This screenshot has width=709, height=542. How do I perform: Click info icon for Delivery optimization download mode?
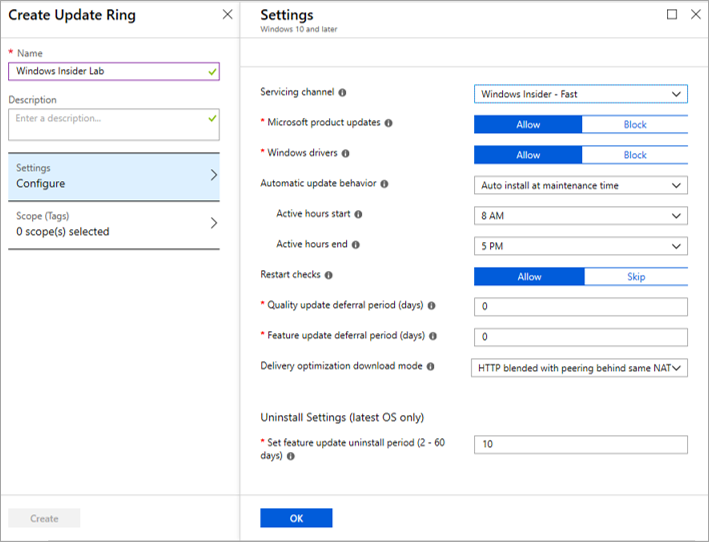431,367
